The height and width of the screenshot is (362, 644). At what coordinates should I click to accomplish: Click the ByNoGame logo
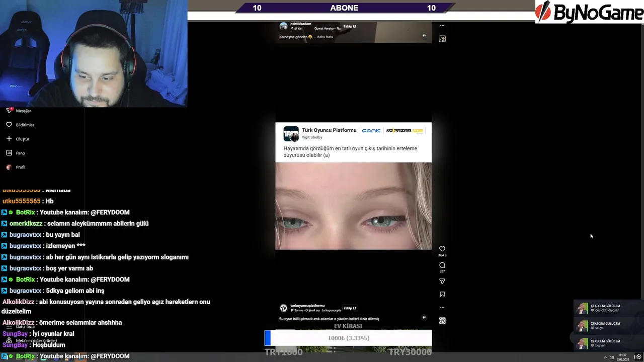pos(589,12)
